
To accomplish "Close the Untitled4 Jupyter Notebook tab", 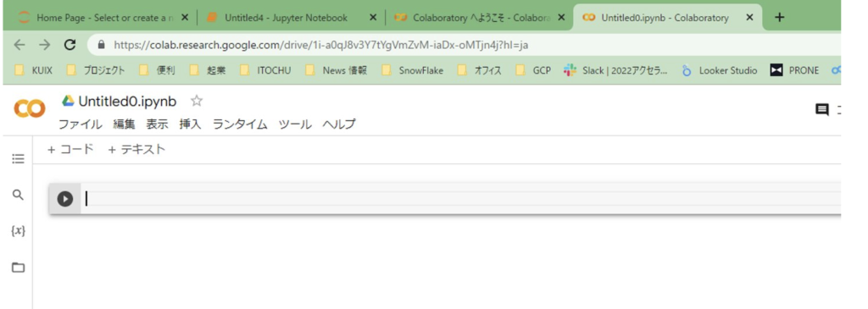I will pyautogui.click(x=373, y=18).
